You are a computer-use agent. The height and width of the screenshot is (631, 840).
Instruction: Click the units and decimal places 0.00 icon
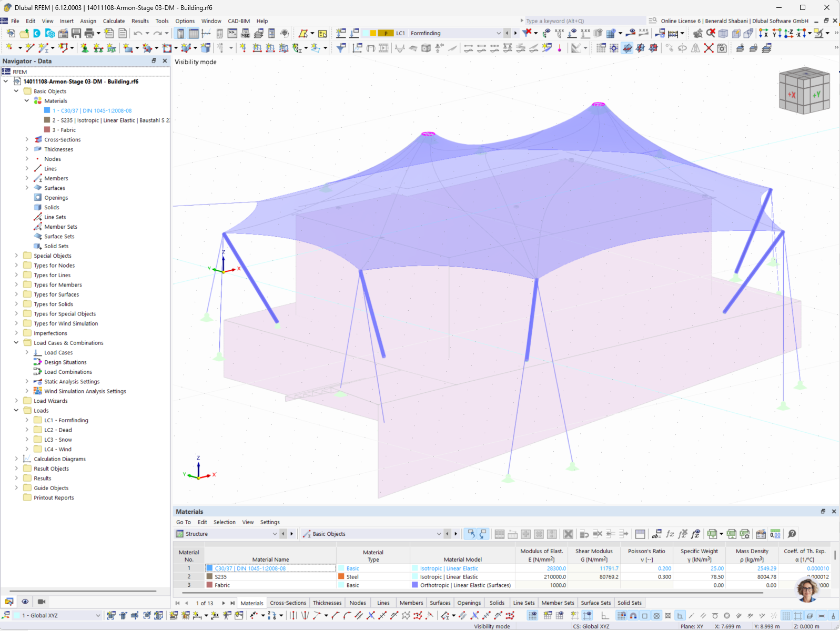point(775,534)
